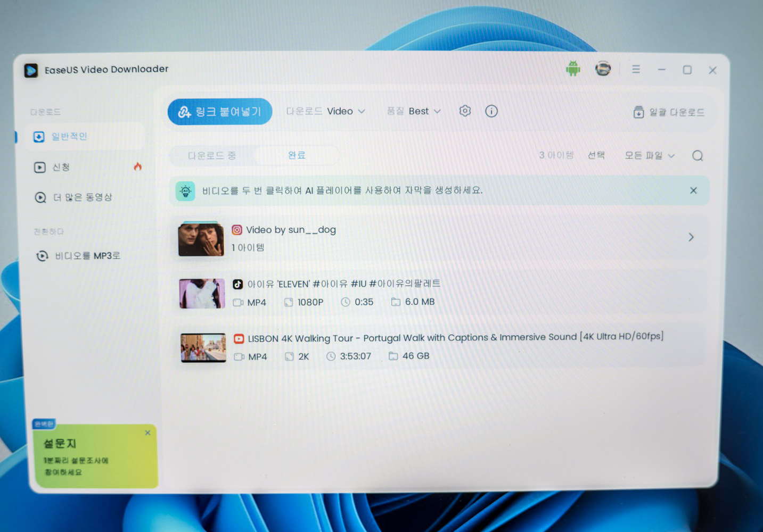
Task: Open the 아이유 ELEVEN video thumbnail
Action: pos(202,294)
